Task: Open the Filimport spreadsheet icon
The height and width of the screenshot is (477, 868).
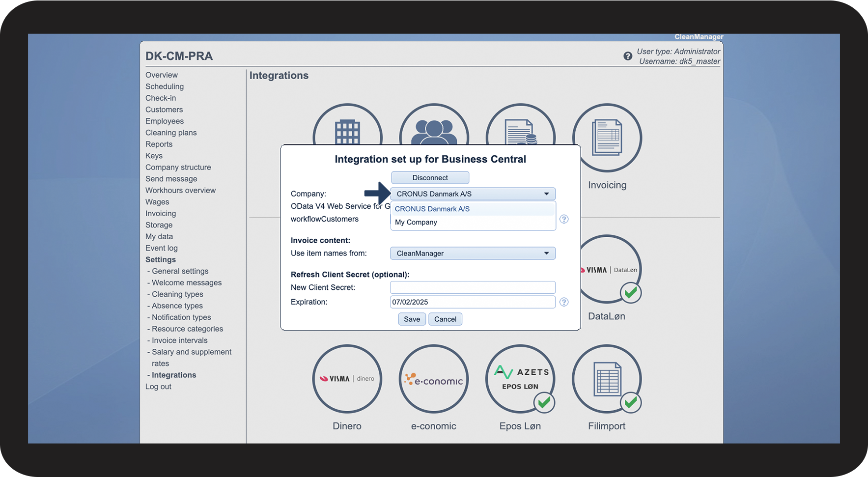Action: [x=607, y=379]
